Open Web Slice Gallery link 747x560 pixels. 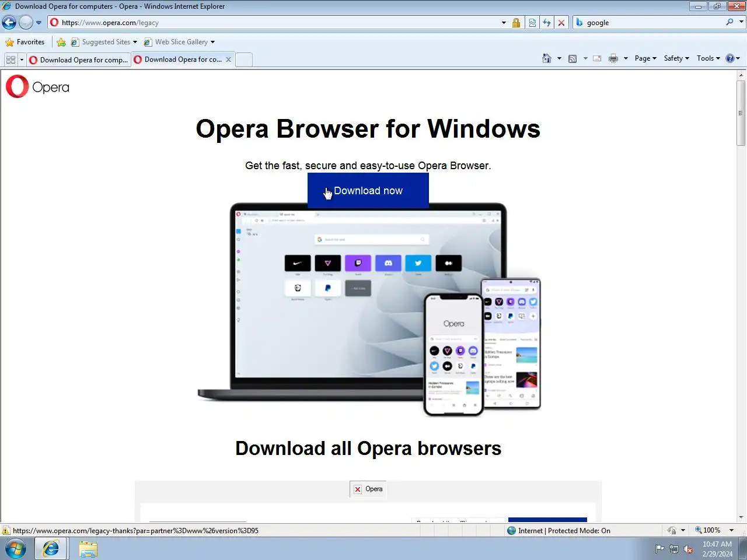[179, 42]
